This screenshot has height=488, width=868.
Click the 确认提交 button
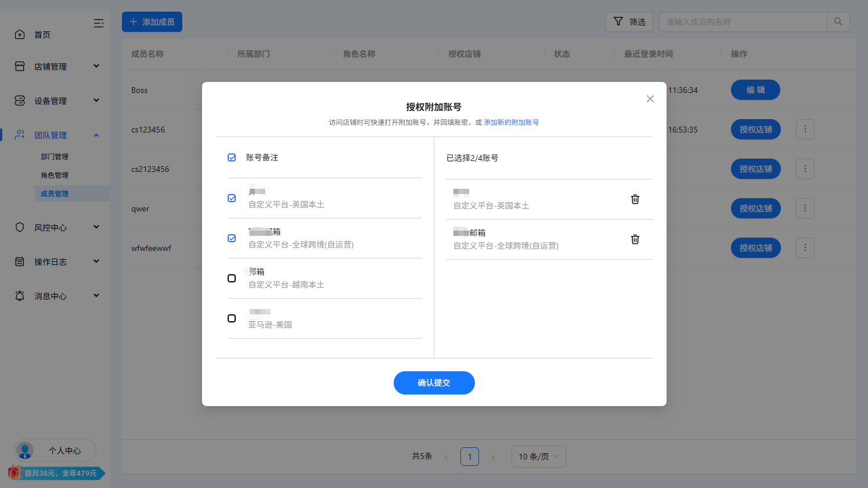tap(434, 383)
